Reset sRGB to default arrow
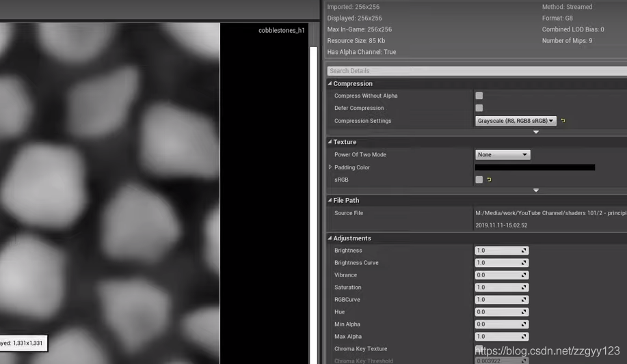627x364 pixels. click(489, 180)
